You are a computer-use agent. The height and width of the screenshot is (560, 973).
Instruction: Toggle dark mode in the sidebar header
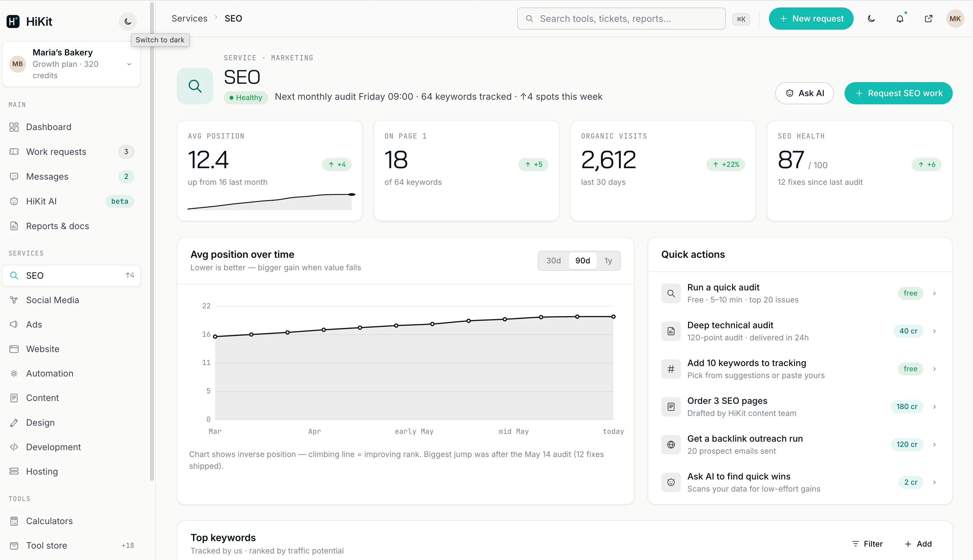[x=128, y=22]
